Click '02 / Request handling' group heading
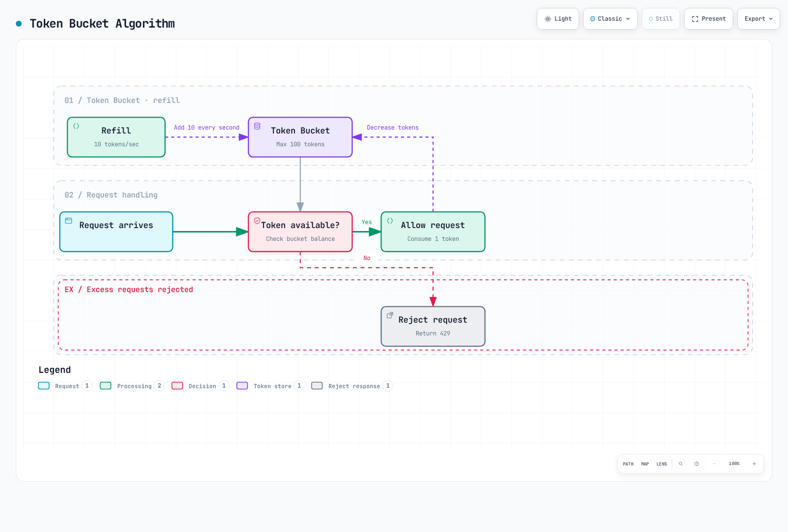Image resolution: width=788 pixels, height=532 pixels. (111, 195)
